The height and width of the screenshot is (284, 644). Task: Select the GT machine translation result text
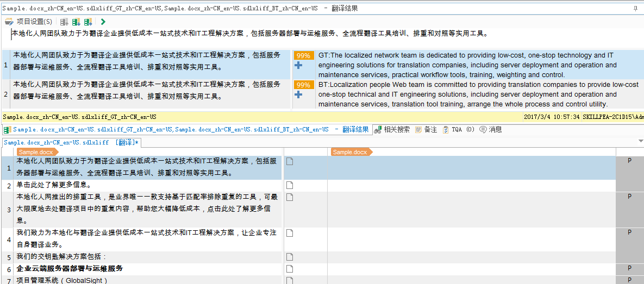(467, 65)
